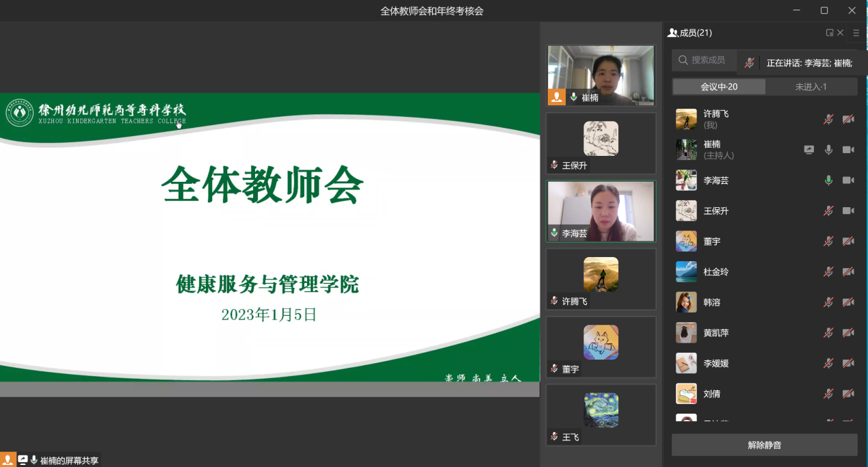Click 杜金玲's disabled camera icon
The height and width of the screenshot is (467, 868).
point(848,271)
